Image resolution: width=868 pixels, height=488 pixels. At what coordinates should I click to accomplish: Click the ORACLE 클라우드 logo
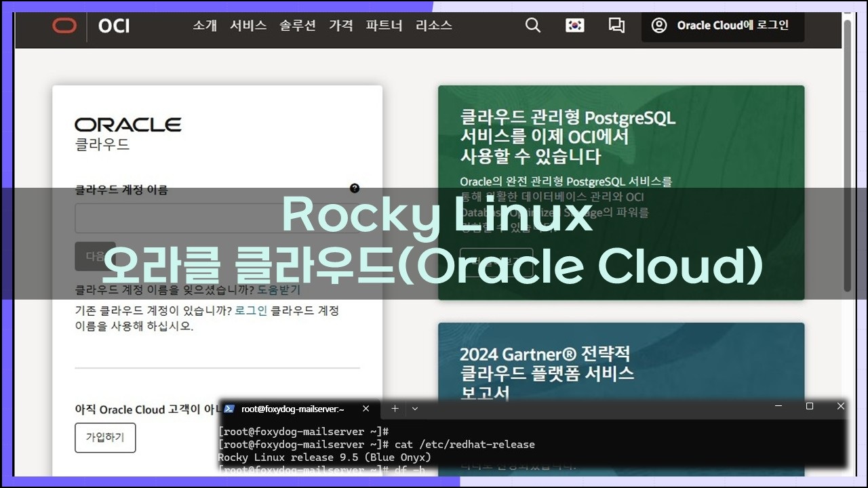coord(128,134)
